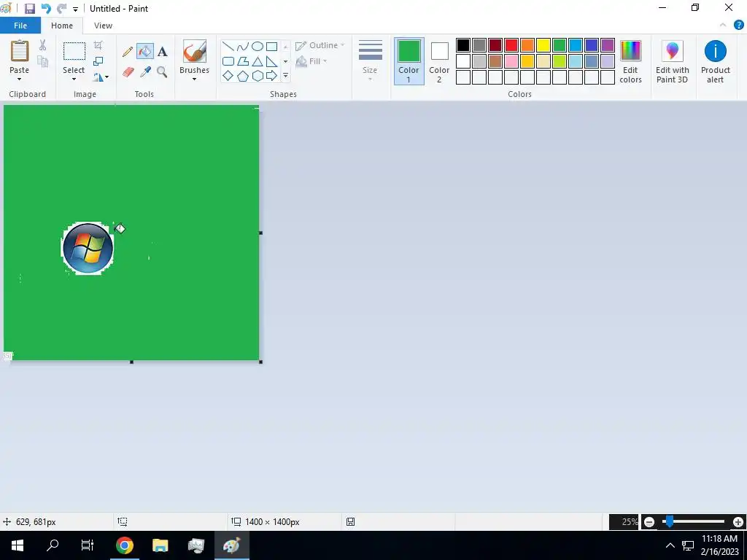Select the Fill with color bucket tool
Image resolution: width=747 pixels, height=560 pixels.
(145, 51)
